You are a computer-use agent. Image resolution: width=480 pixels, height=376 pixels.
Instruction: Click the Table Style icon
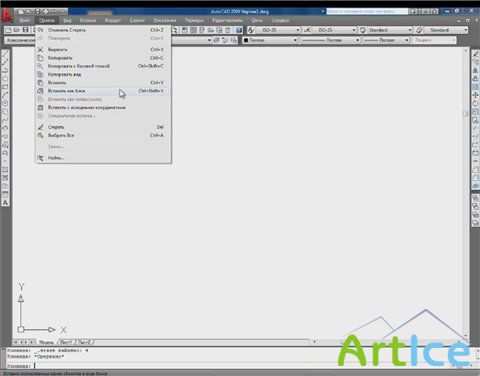[363, 30]
